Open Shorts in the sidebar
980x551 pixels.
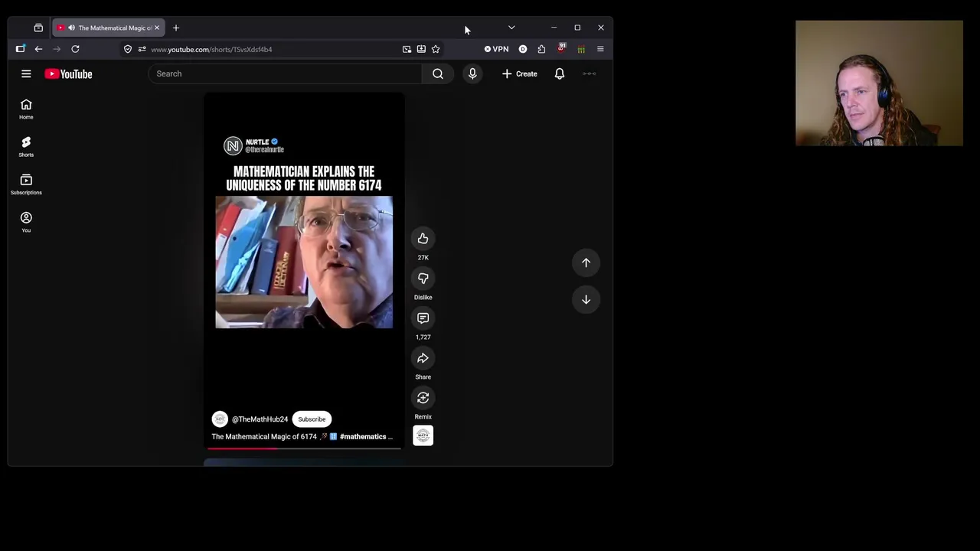[26, 146]
